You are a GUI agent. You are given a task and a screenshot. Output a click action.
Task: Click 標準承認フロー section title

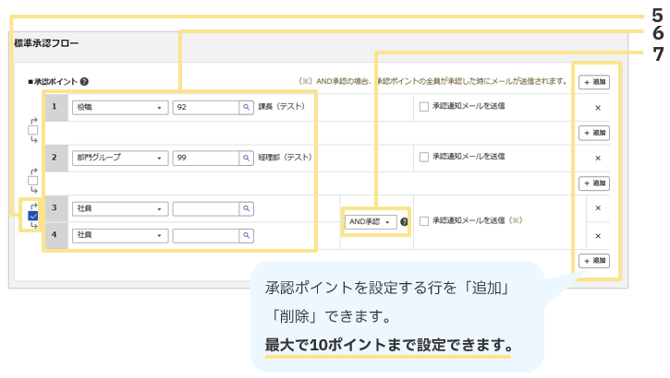[x=46, y=43]
